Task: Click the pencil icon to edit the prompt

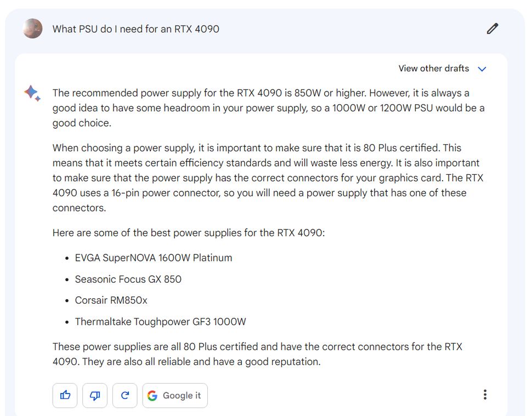Action: point(493,29)
